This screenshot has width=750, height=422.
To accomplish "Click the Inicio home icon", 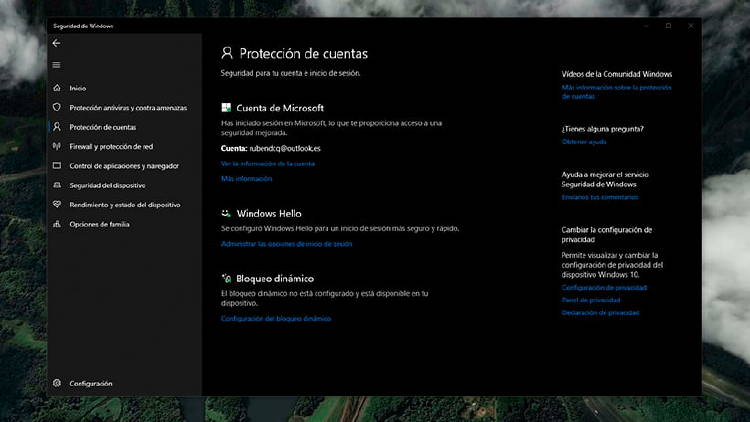I will point(57,88).
